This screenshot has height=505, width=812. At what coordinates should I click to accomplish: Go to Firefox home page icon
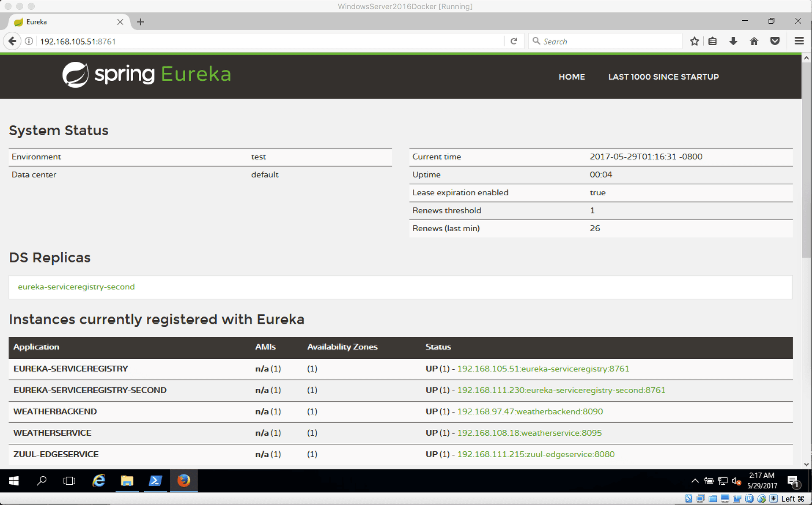click(x=754, y=41)
